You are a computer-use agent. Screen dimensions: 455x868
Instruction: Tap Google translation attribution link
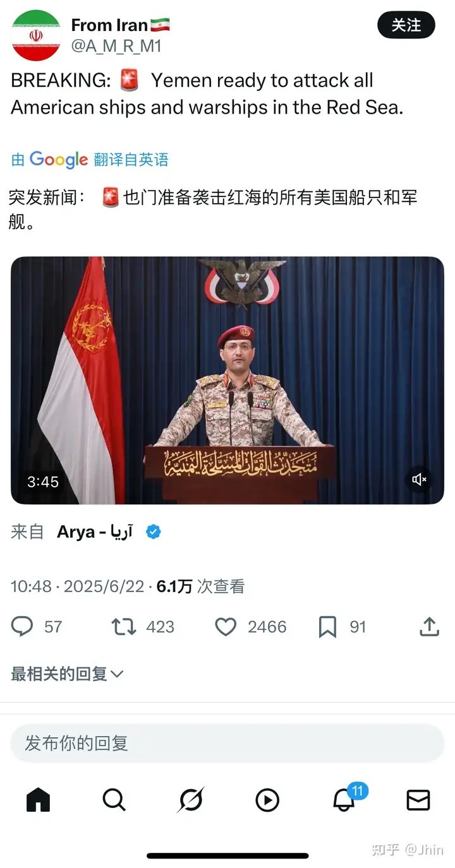pos(90,159)
